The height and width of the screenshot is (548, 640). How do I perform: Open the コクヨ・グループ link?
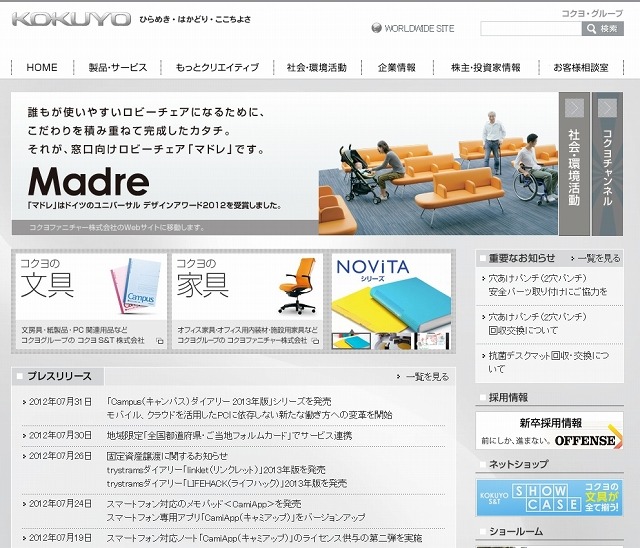[x=592, y=13]
